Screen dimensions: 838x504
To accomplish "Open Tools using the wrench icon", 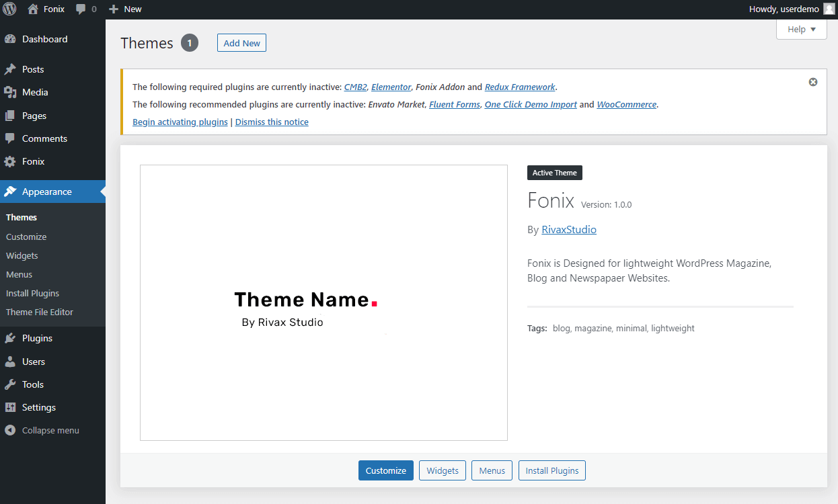I will pos(10,384).
